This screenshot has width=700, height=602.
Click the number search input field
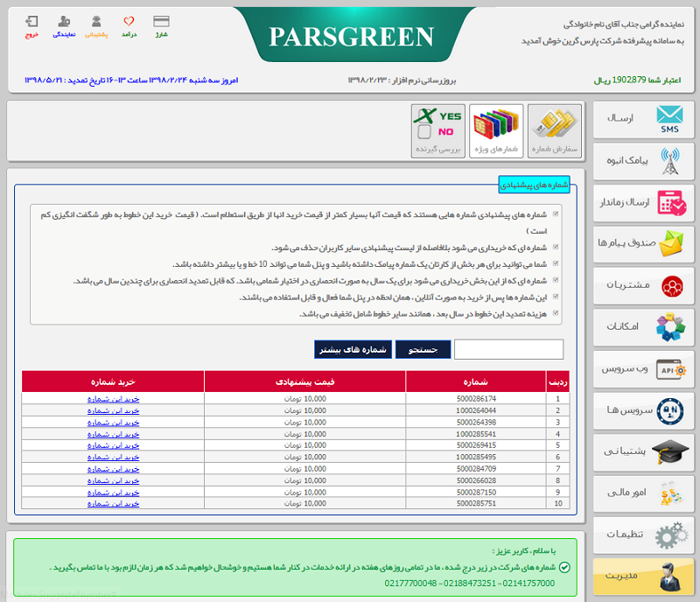[x=508, y=349]
